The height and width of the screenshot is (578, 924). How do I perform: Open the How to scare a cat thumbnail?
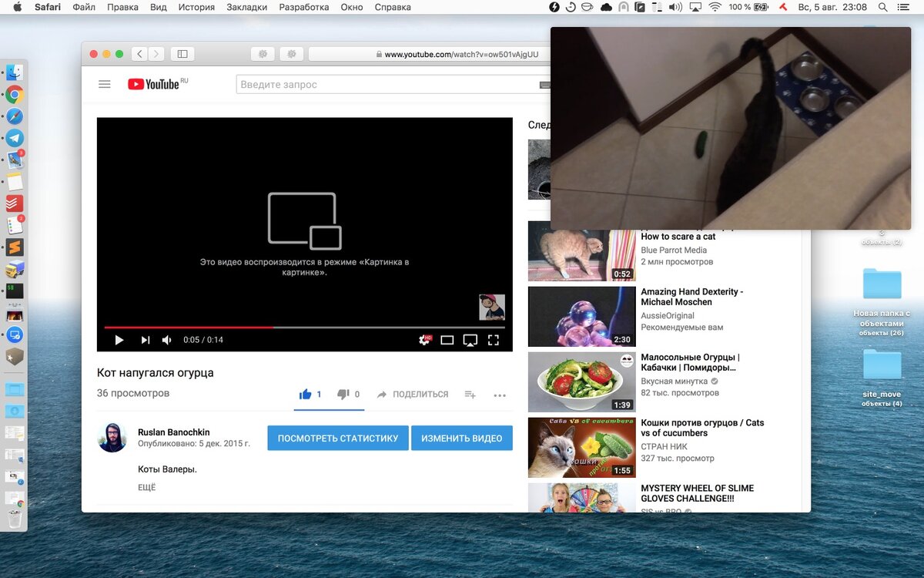582,250
